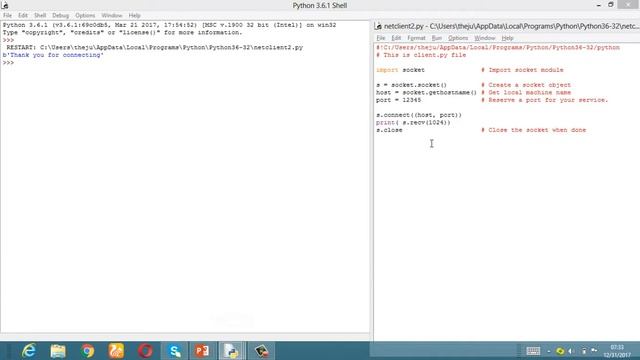Image resolution: width=640 pixels, height=360 pixels.
Task: Click the '# Import socket module' comment
Action: (x=522, y=70)
